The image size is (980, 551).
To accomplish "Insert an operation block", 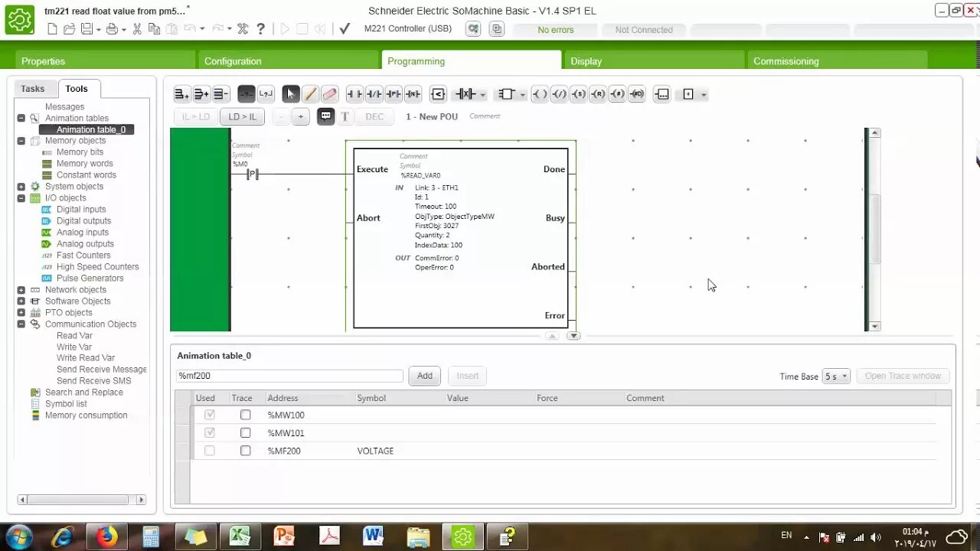I will click(663, 94).
